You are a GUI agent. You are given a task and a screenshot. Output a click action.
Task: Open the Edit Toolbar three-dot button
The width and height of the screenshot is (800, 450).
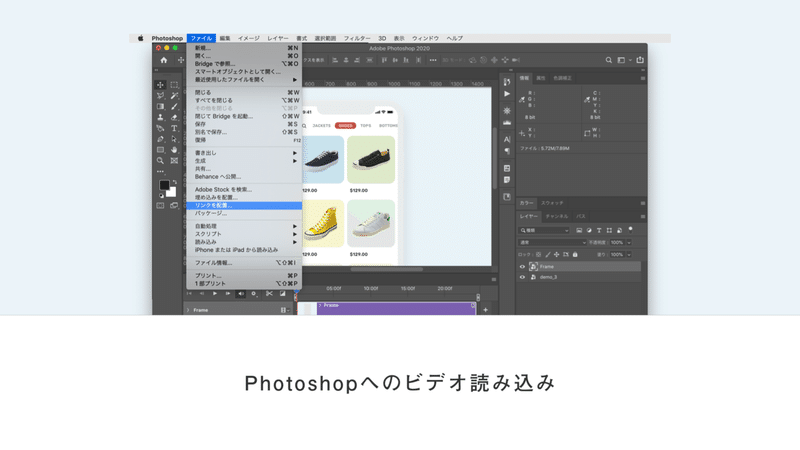[161, 171]
